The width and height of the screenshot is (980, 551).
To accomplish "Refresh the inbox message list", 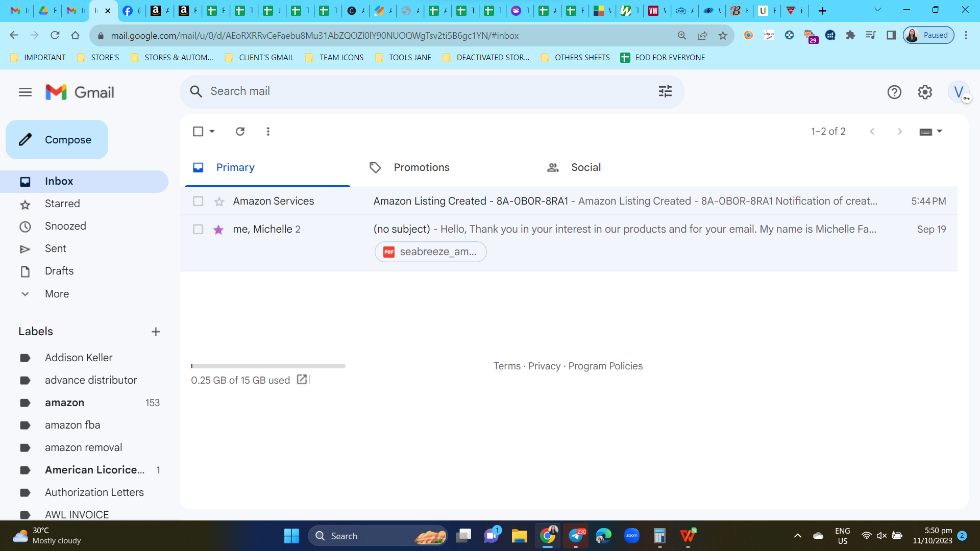I will tap(240, 132).
